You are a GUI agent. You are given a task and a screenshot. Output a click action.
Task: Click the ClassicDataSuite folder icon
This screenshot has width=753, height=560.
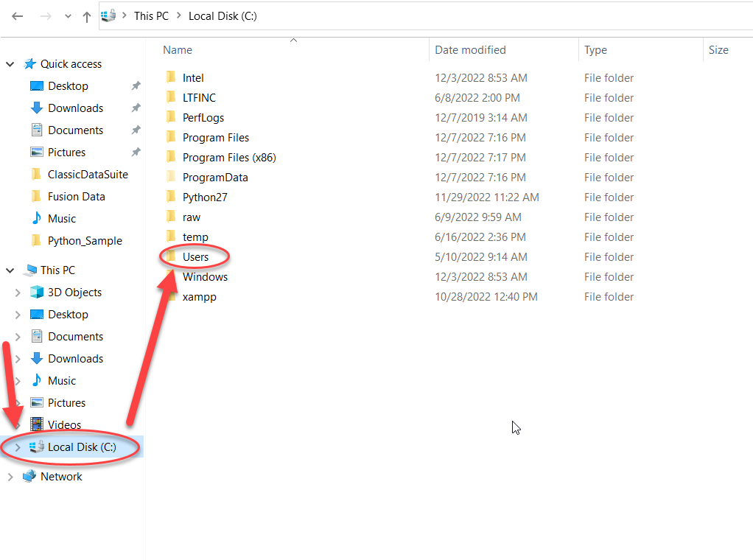(x=36, y=175)
